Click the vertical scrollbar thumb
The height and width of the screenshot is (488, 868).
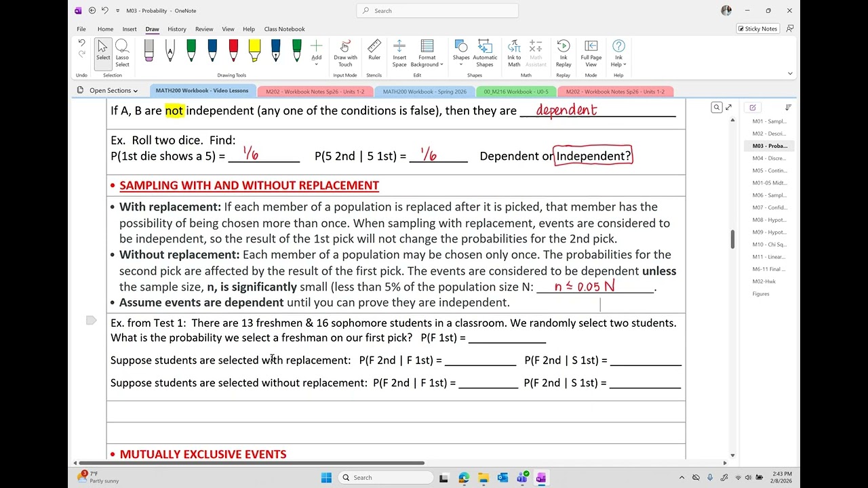coord(732,239)
